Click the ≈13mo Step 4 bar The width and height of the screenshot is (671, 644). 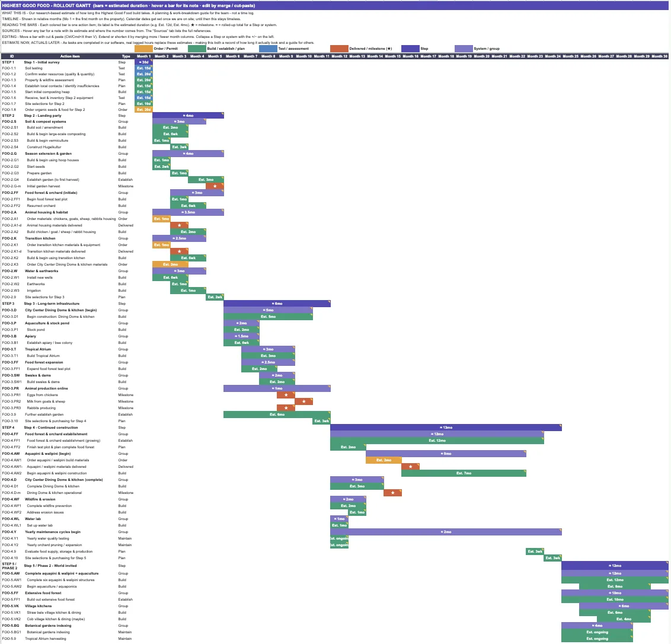pyautogui.click(x=446, y=428)
